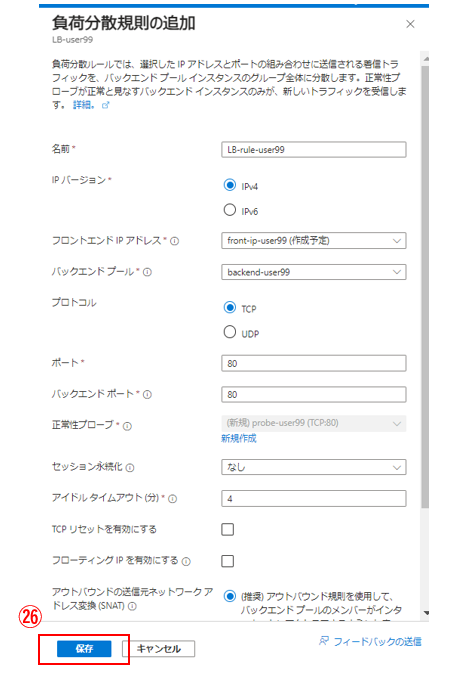
Task: Click the feedback person icon at bottom
Action: (x=324, y=641)
